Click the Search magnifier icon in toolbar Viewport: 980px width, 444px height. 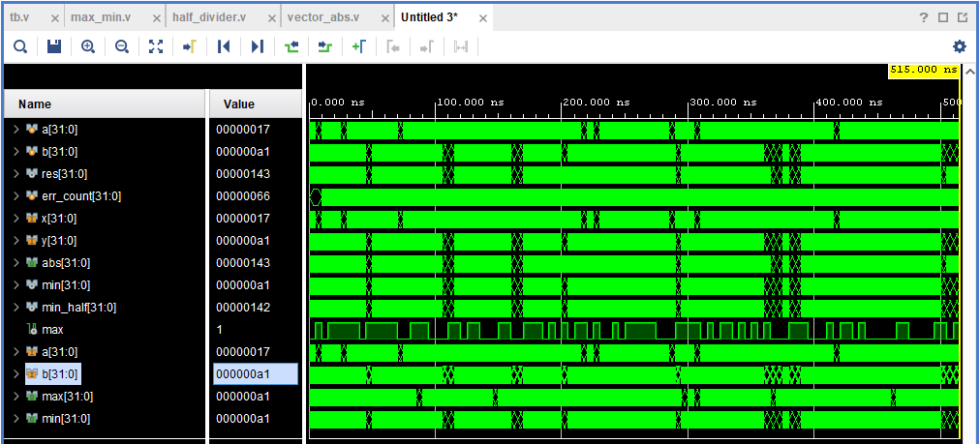point(19,46)
